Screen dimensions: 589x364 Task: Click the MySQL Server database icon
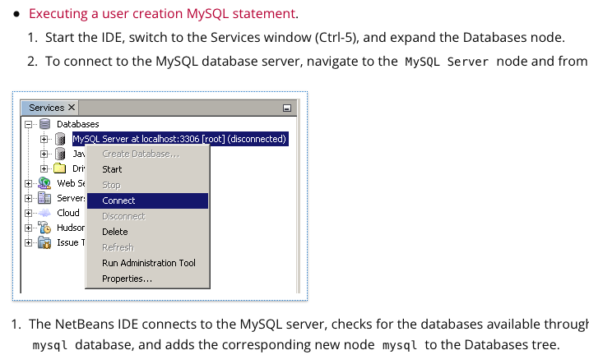click(x=60, y=139)
